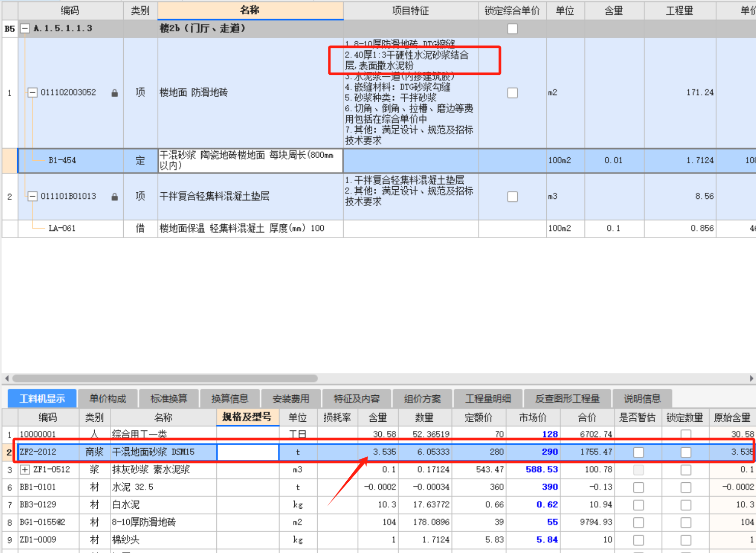Open the 工程量明细 tab
Screen dimensions: 756x553
[x=488, y=399]
